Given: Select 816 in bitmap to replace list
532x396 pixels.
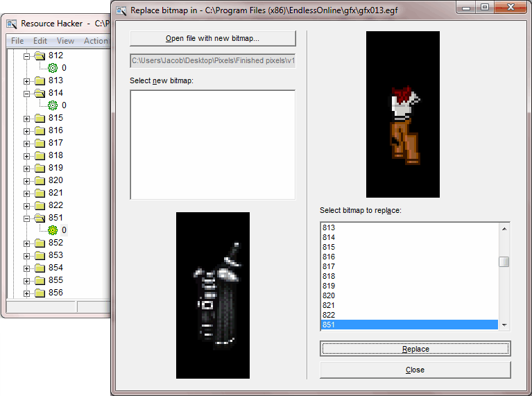Looking at the screenshot, I should (409, 257).
